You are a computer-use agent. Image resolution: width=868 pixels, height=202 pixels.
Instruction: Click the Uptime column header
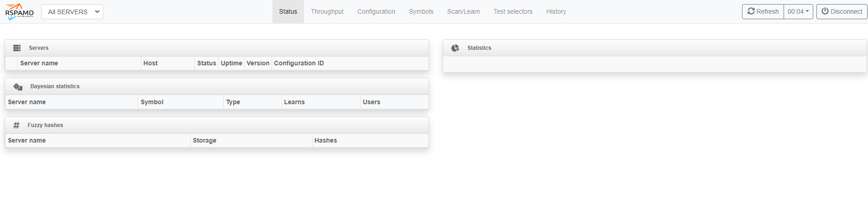231,64
